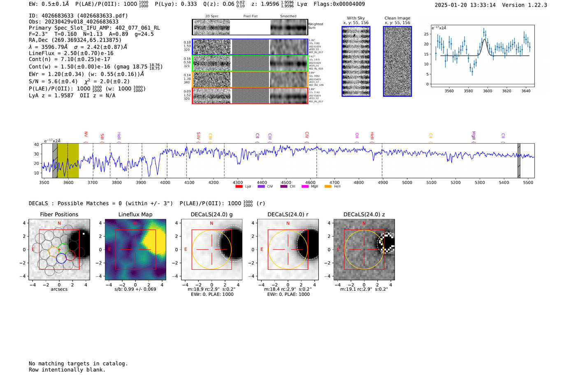Viewport: 576px width, 392px height.
Task: Click the '2025-01-20 13:33:14' timestamp
Action: (465, 5)
